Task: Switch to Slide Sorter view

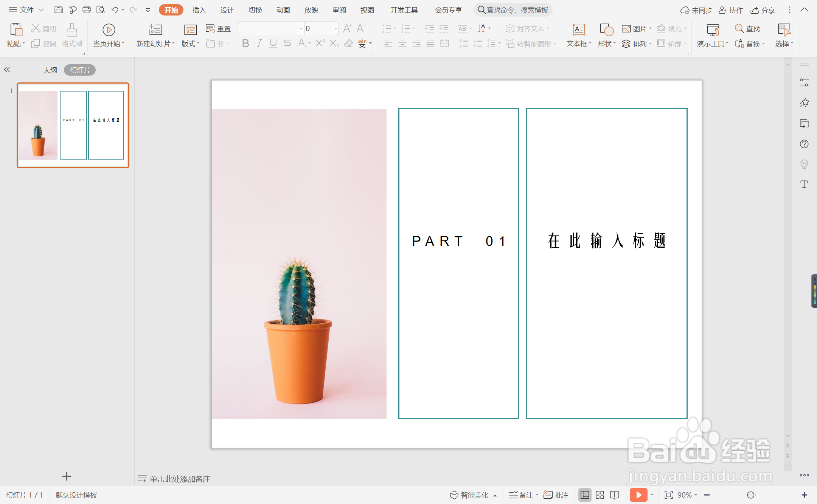Action: 600,495
